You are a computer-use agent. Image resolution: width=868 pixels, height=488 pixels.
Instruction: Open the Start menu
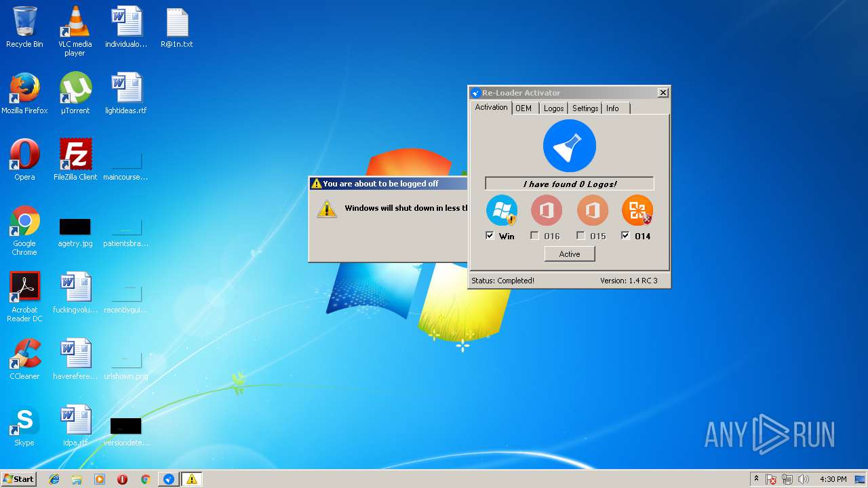(19, 479)
